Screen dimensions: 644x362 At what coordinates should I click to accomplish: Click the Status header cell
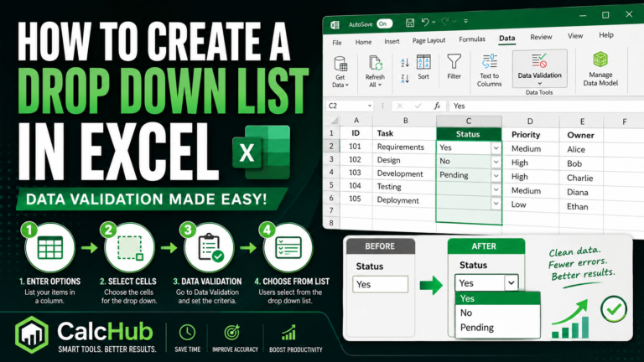(469, 134)
